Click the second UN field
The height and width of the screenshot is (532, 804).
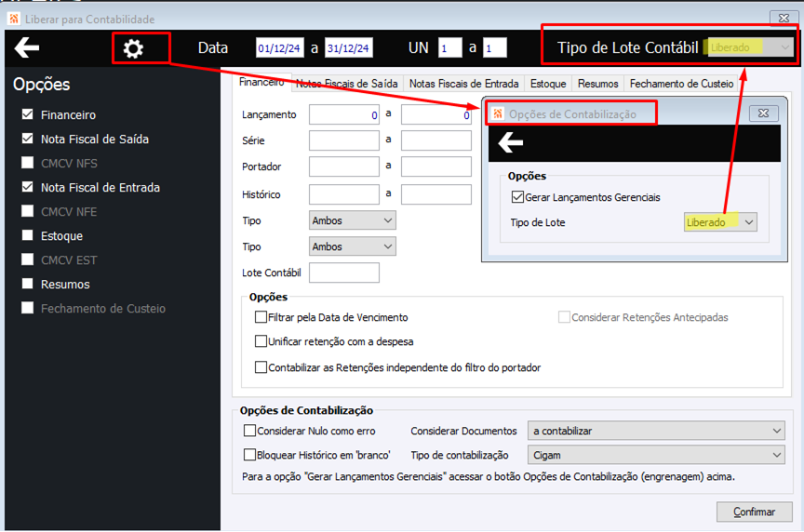[x=495, y=47]
